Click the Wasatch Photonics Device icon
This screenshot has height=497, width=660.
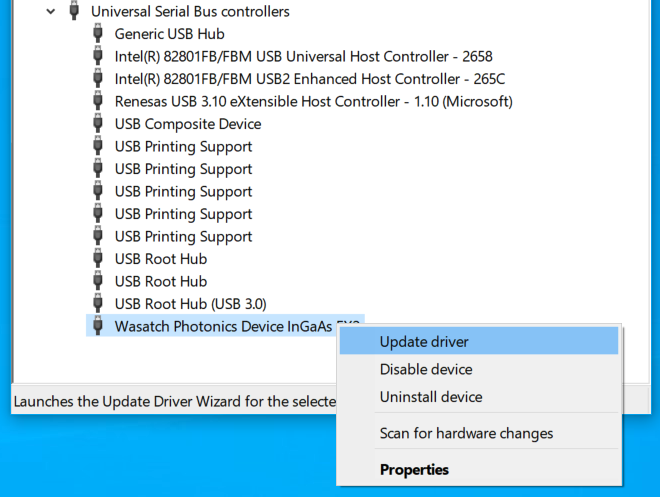tap(98, 326)
